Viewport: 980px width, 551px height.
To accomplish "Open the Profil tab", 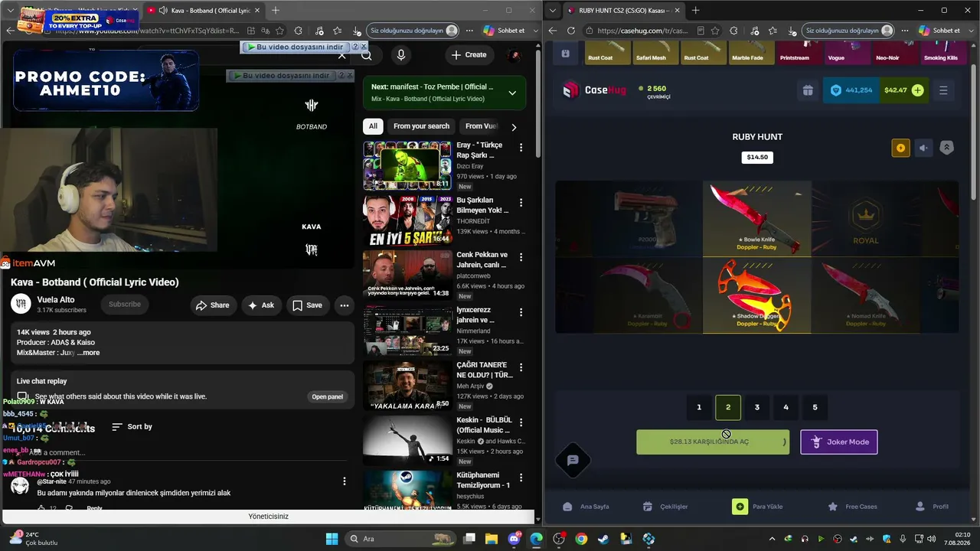I will [932, 507].
